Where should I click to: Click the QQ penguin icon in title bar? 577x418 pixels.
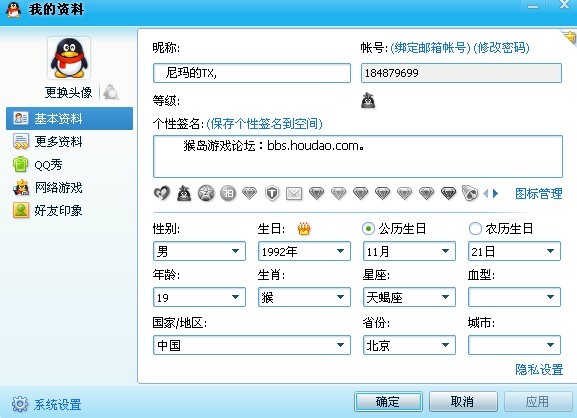pos(14,10)
